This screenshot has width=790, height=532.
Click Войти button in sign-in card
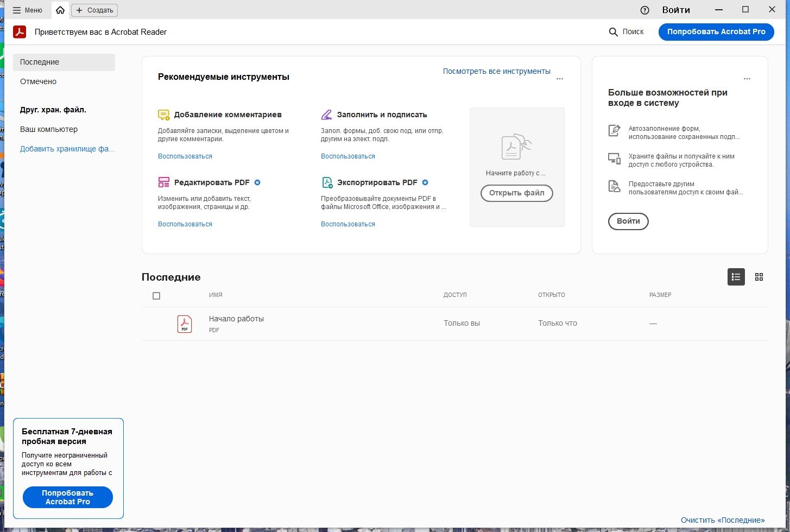tap(628, 221)
